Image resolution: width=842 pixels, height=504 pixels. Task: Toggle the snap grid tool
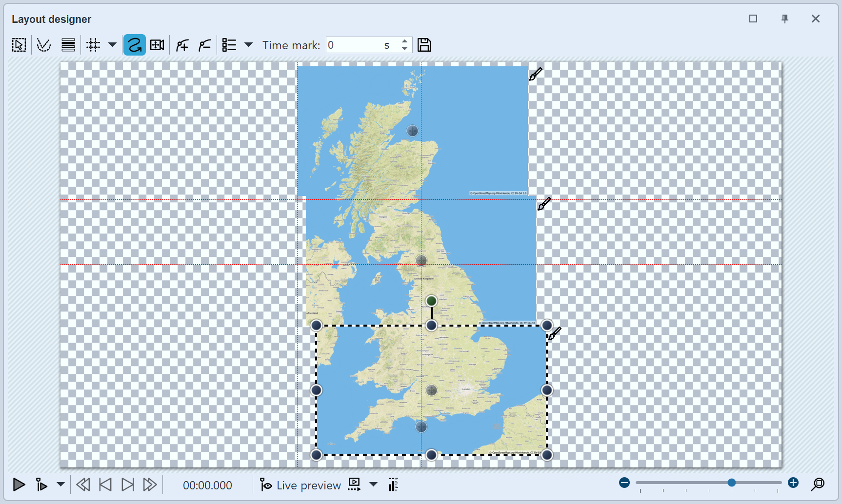coord(93,44)
